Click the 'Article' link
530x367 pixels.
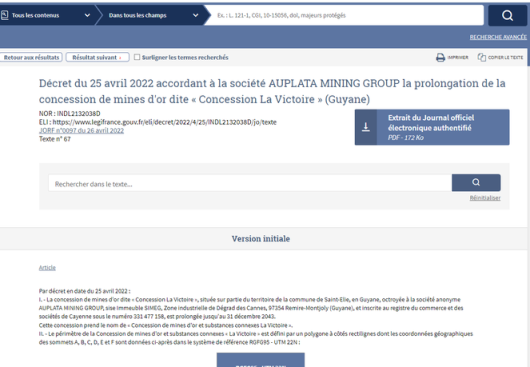click(x=47, y=268)
